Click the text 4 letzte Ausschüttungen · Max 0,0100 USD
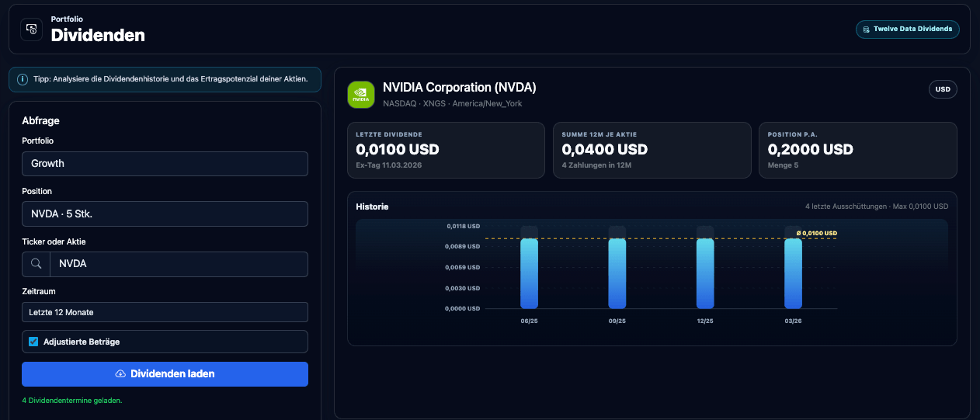980x420 pixels. click(x=877, y=207)
